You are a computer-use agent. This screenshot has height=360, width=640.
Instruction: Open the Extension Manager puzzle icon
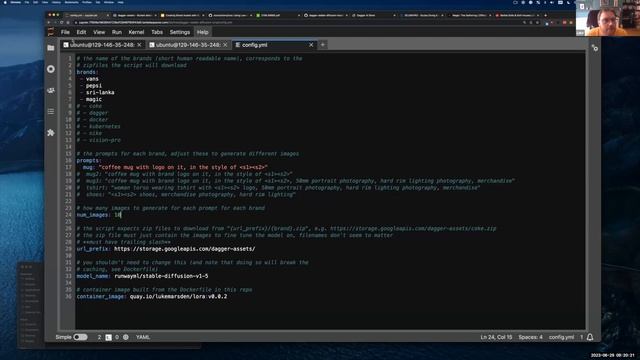pos(51,133)
